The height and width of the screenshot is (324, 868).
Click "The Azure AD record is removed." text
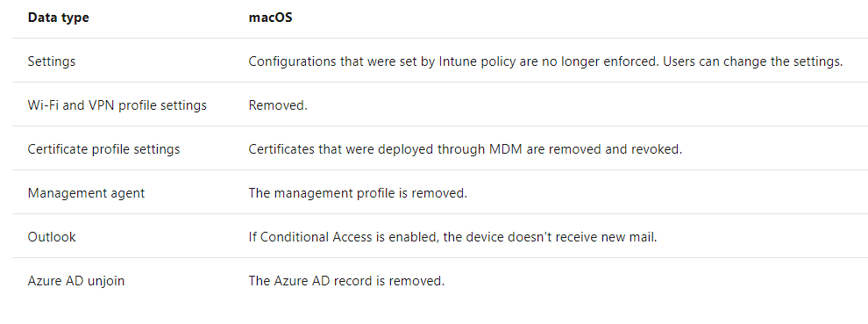click(346, 281)
